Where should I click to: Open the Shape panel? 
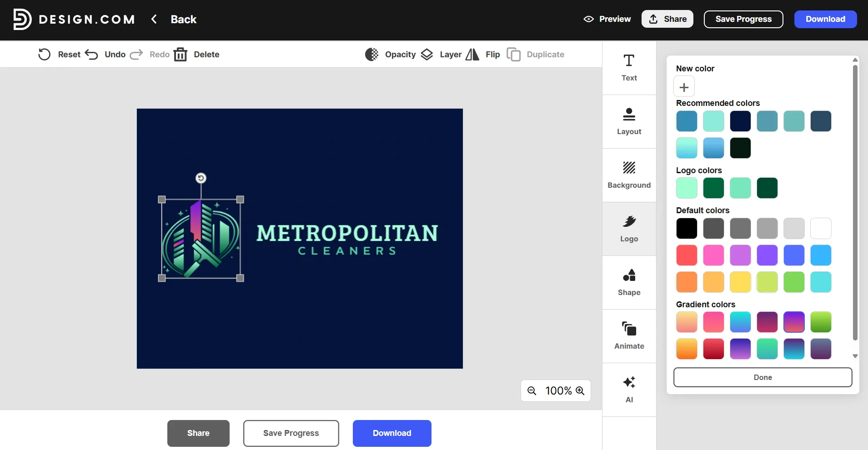[x=629, y=282]
